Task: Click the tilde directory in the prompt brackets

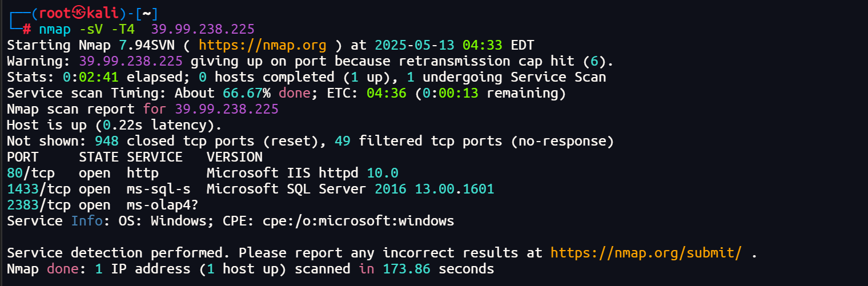Action: pos(146,13)
